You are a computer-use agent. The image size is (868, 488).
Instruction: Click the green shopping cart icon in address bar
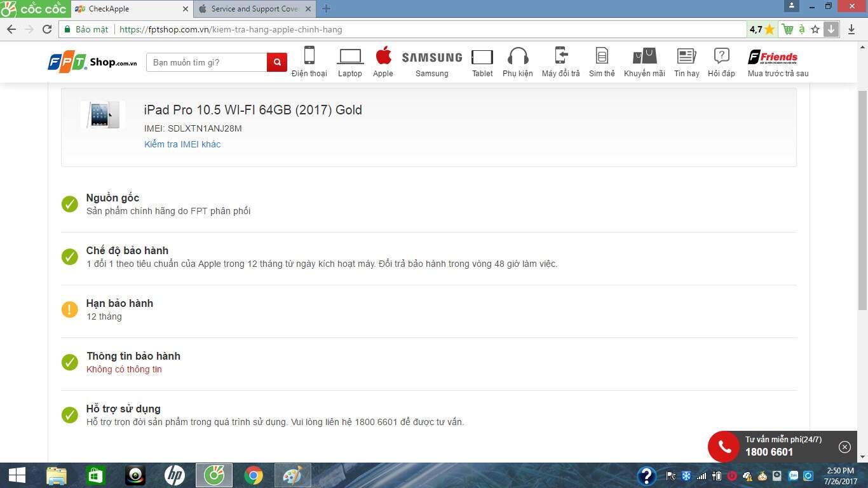[x=788, y=29]
